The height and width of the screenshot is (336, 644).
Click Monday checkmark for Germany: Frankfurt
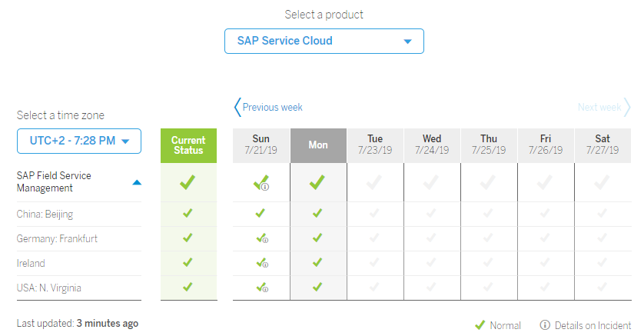[317, 238]
